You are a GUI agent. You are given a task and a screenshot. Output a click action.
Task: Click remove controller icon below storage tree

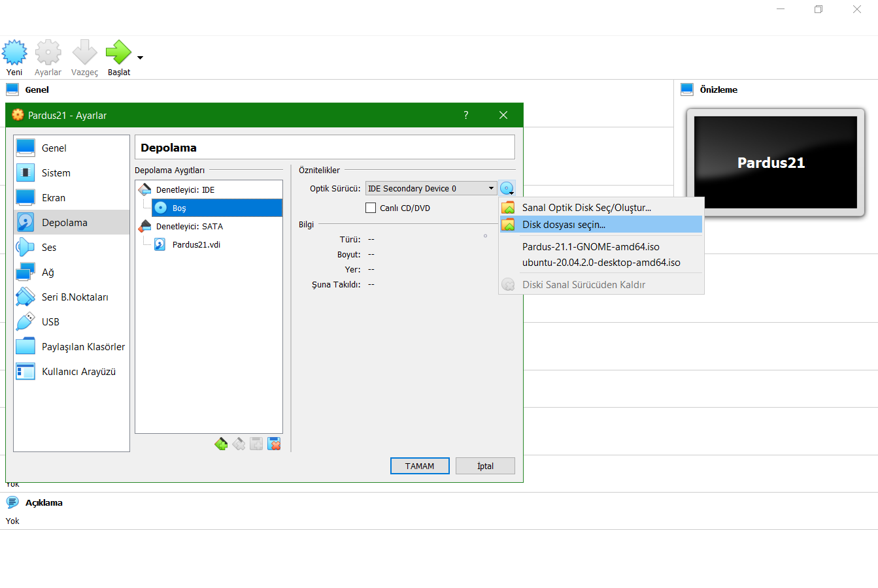[x=239, y=444]
